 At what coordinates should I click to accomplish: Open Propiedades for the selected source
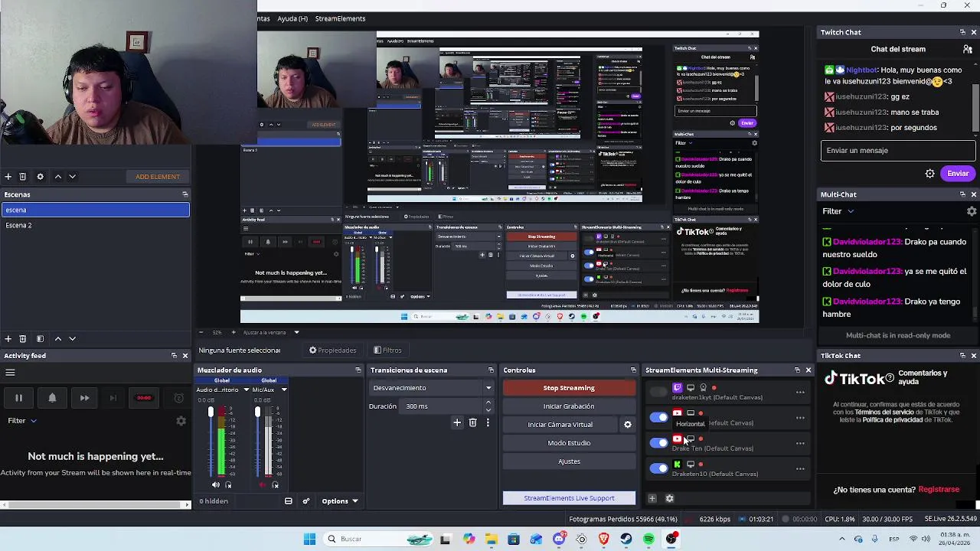(332, 350)
